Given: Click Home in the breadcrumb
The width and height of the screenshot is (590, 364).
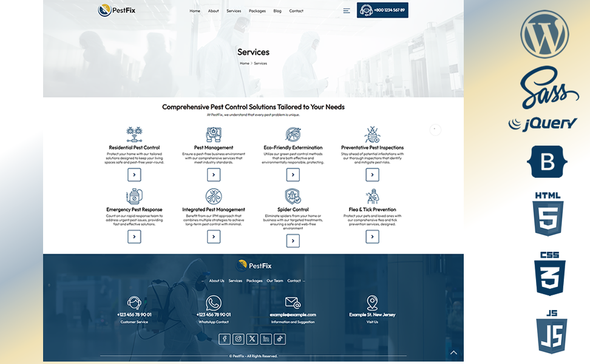Looking at the screenshot, I should point(244,63).
